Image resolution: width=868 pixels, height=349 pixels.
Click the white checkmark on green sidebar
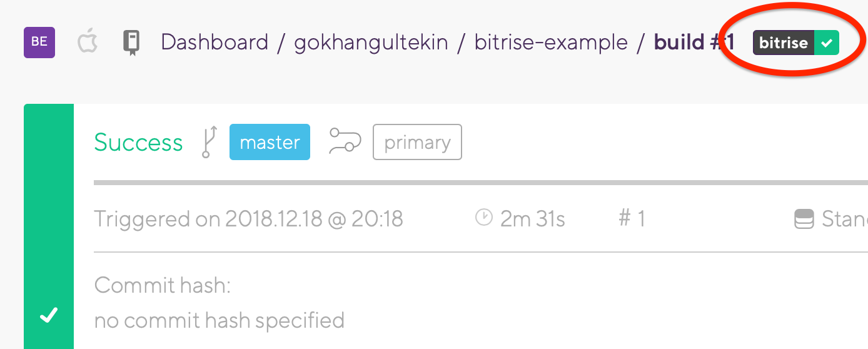coord(49,315)
